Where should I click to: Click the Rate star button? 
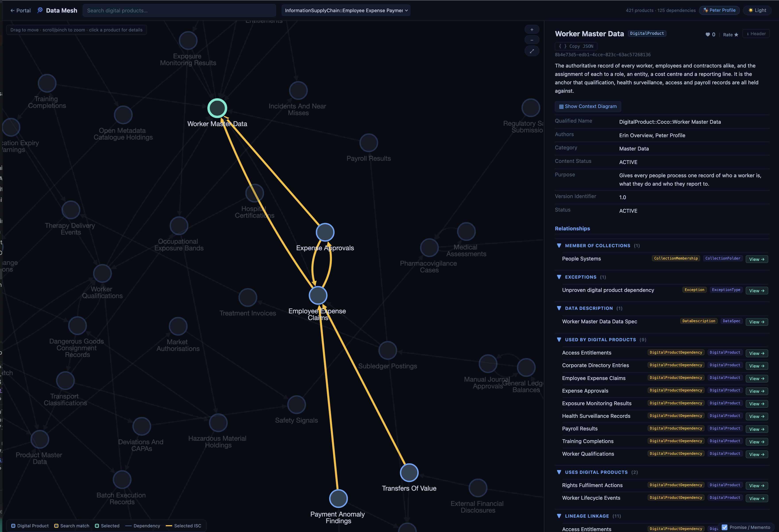point(730,35)
